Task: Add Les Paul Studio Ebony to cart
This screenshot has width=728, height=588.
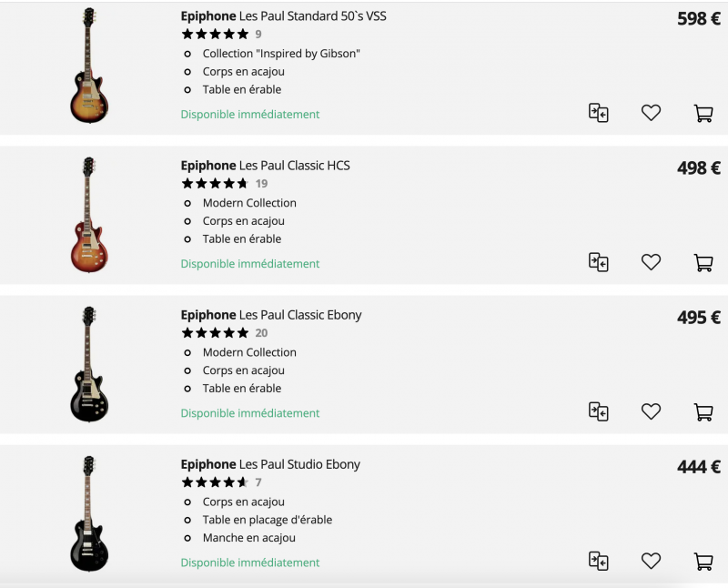Action: [703, 561]
